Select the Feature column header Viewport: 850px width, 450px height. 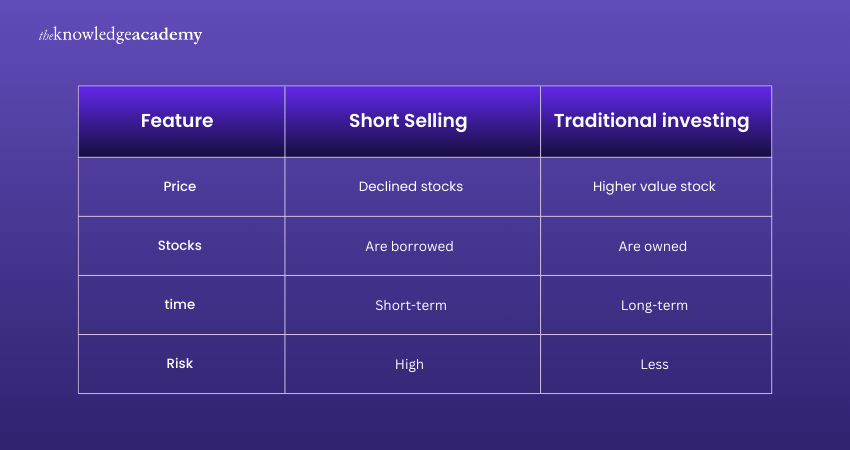coord(177,121)
